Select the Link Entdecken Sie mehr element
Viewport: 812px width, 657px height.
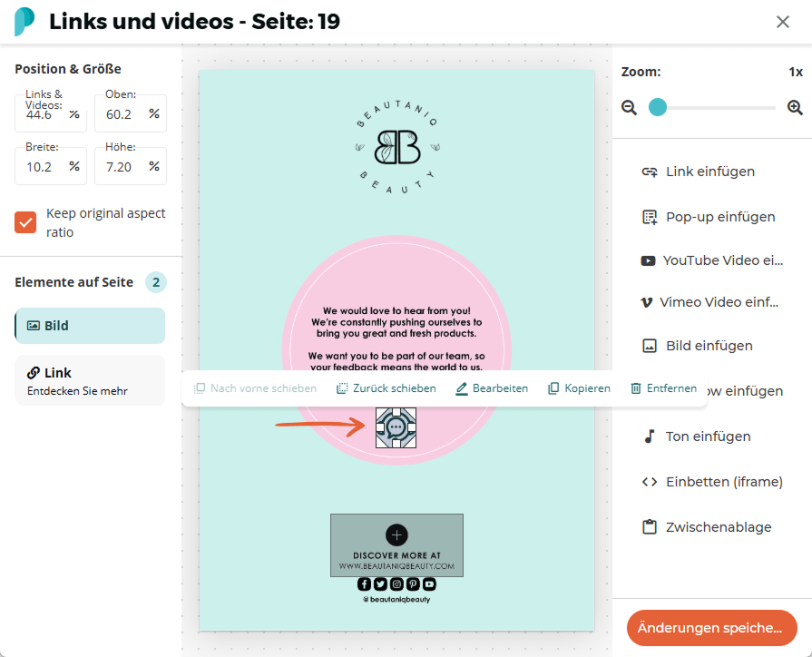click(x=90, y=380)
